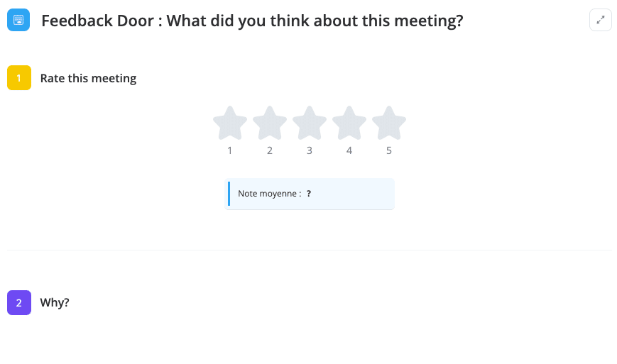617x364 pixels.
Task: Choose the fourth star
Action: click(x=349, y=123)
